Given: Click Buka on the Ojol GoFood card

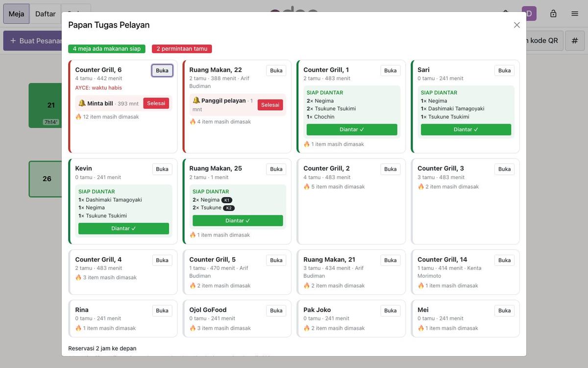Looking at the screenshot, I should click(276, 311).
